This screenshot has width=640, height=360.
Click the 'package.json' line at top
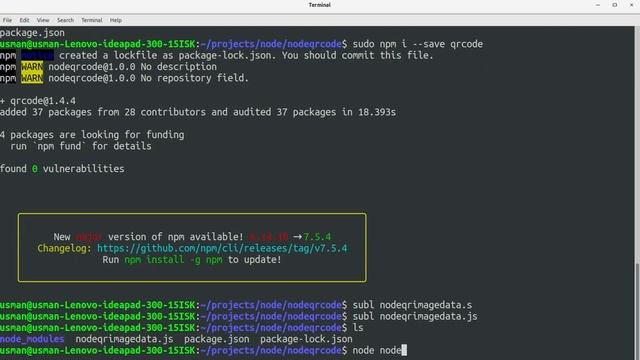coord(32,33)
